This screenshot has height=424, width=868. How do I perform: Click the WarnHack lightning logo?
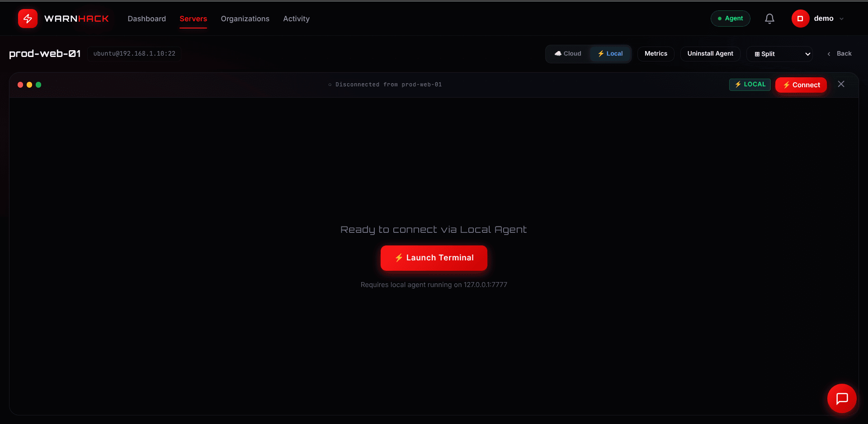pos(27,18)
